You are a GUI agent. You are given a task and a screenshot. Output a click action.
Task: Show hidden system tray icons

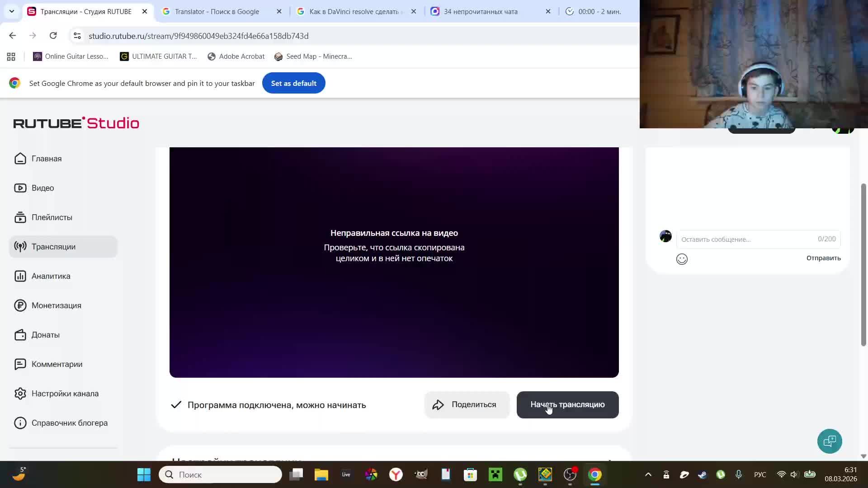pyautogui.click(x=648, y=474)
